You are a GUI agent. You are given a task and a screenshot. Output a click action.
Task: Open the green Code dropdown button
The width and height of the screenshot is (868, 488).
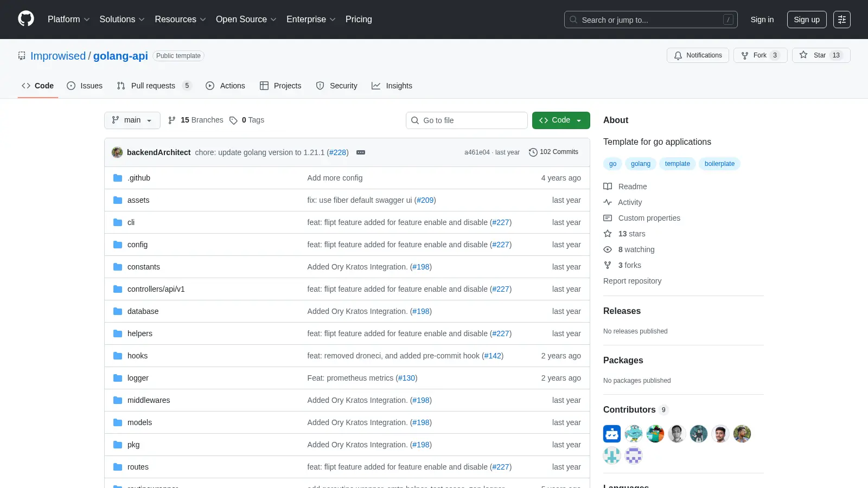pos(561,120)
